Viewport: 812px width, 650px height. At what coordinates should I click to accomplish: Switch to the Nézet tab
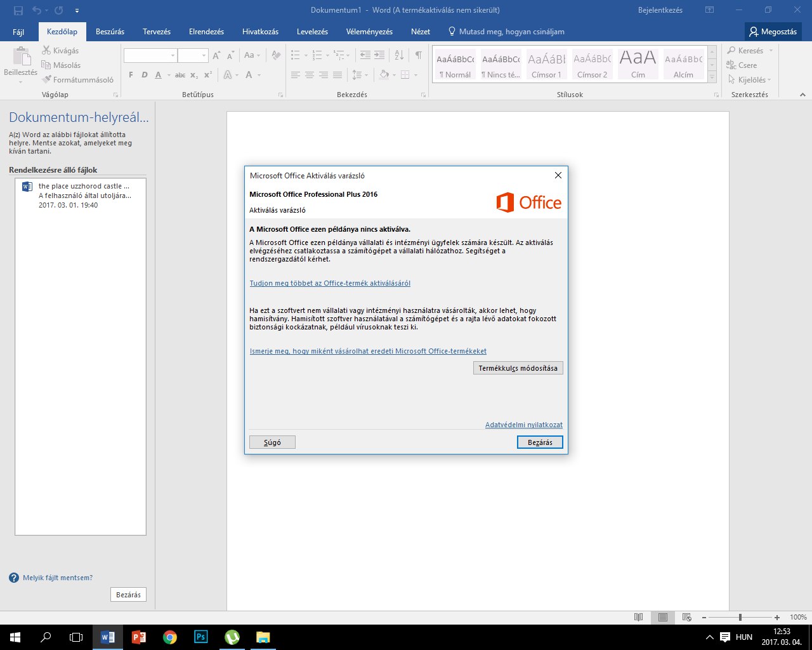point(421,32)
